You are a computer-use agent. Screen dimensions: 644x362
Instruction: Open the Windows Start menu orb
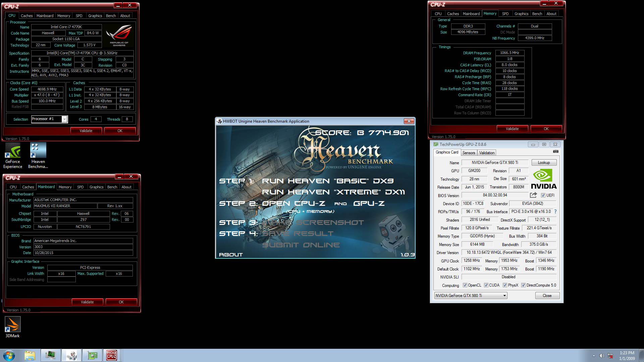[x=8, y=355]
